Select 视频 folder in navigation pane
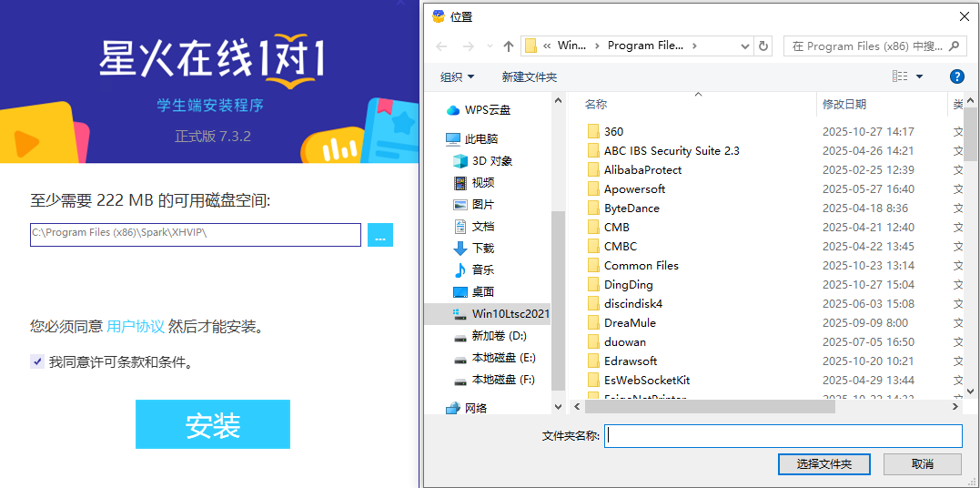The height and width of the screenshot is (488, 980). 473,183
